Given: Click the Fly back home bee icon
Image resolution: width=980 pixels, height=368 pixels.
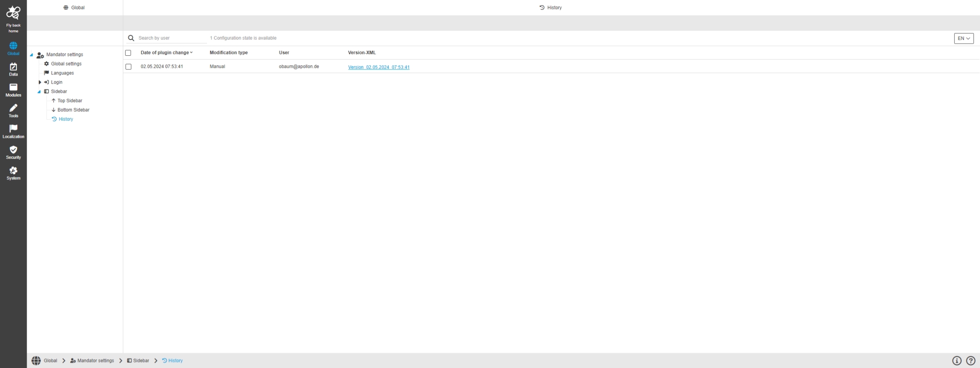Looking at the screenshot, I should [x=13, y=13].
